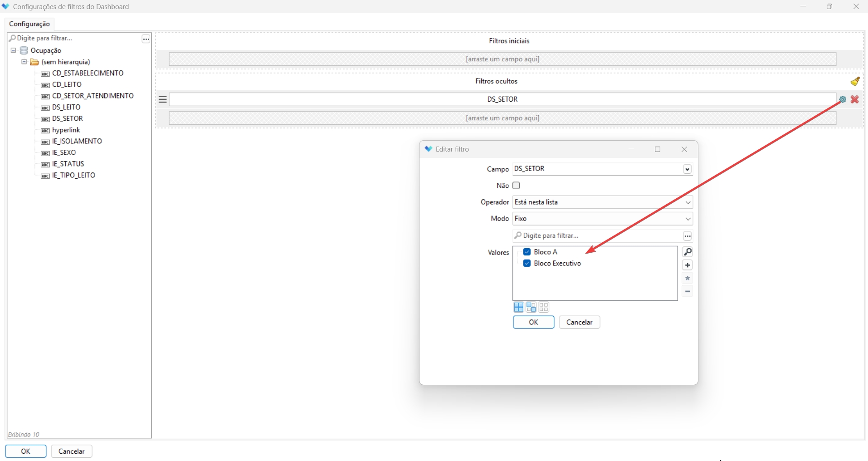Uncheck the Bloco A value

527,252
